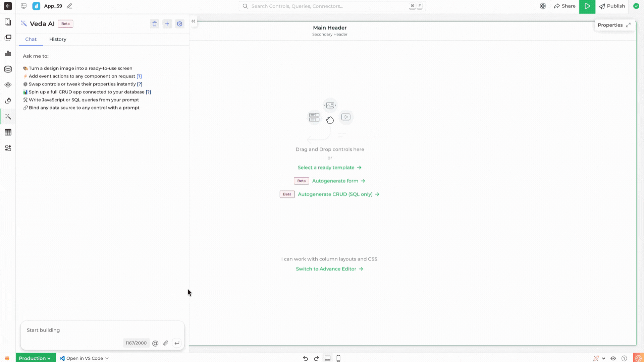Click the Undo icon in bottom toolbar
This screenshot has height=362, width=644.
(x=305, y=358)
